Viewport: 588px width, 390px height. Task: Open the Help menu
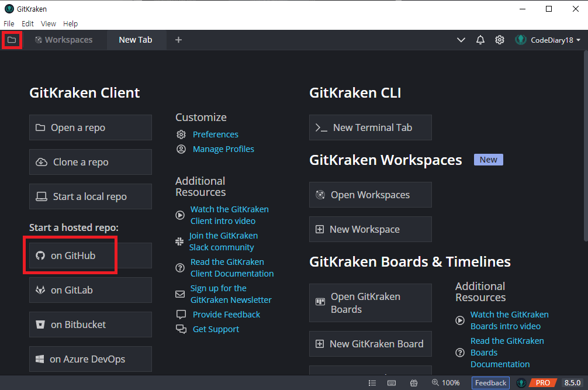click(71, 23)
